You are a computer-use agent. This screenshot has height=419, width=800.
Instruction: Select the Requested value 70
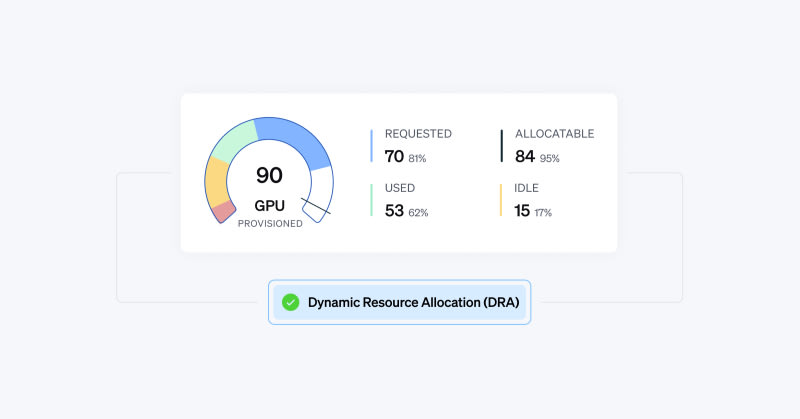394,156
